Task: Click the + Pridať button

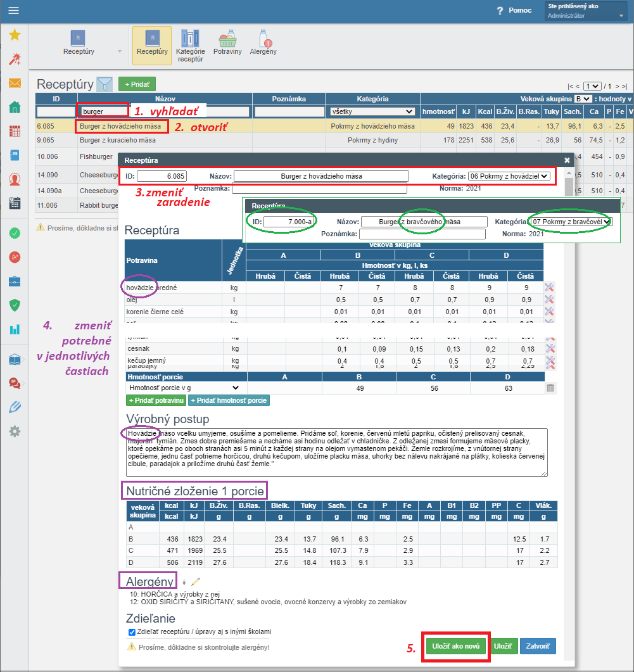Action: click(x=137, y=84)
